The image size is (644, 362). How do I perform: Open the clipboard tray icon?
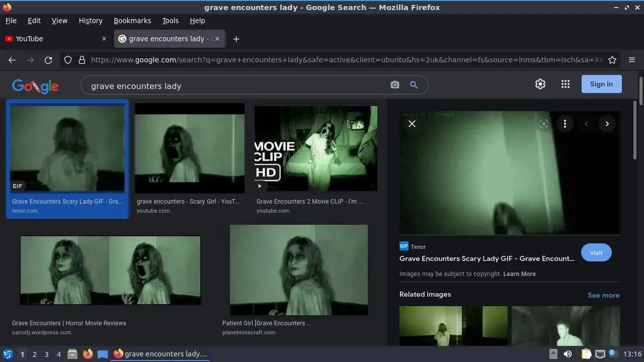point(586,354)
